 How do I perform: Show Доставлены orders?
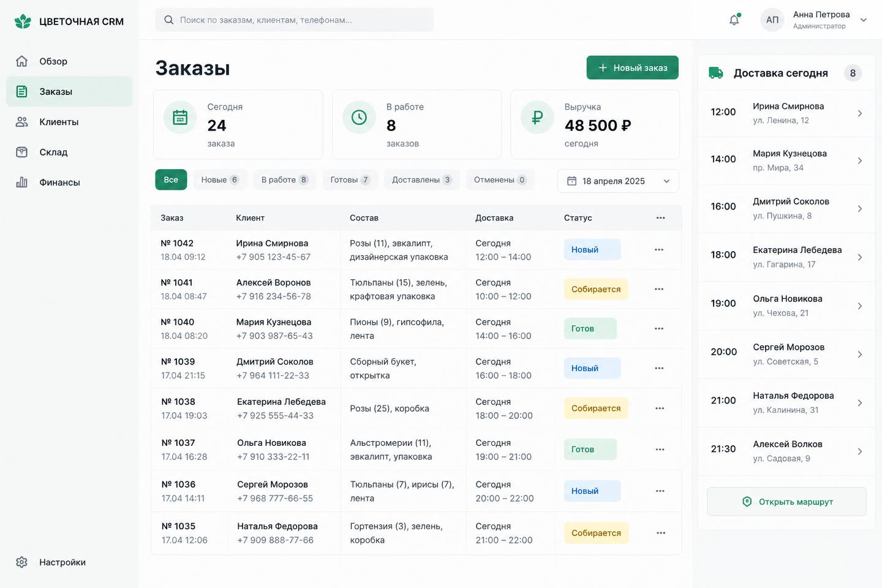click(422, 179)
